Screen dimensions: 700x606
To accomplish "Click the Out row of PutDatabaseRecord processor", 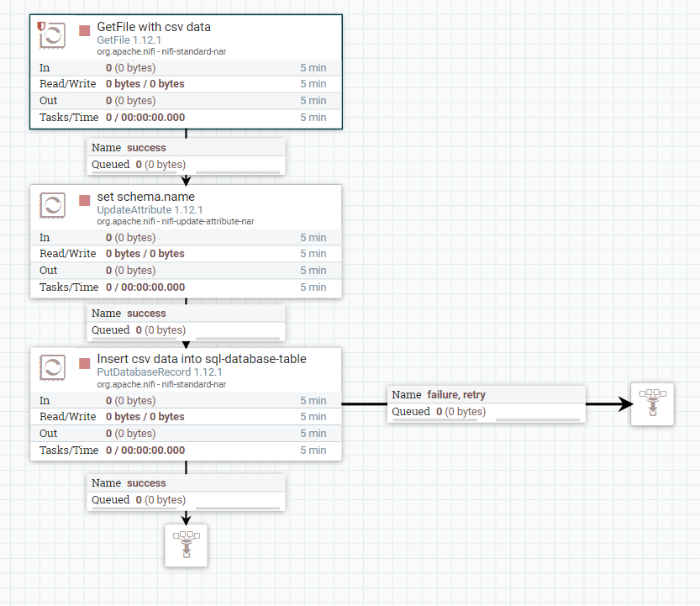I will coord(186,433).
